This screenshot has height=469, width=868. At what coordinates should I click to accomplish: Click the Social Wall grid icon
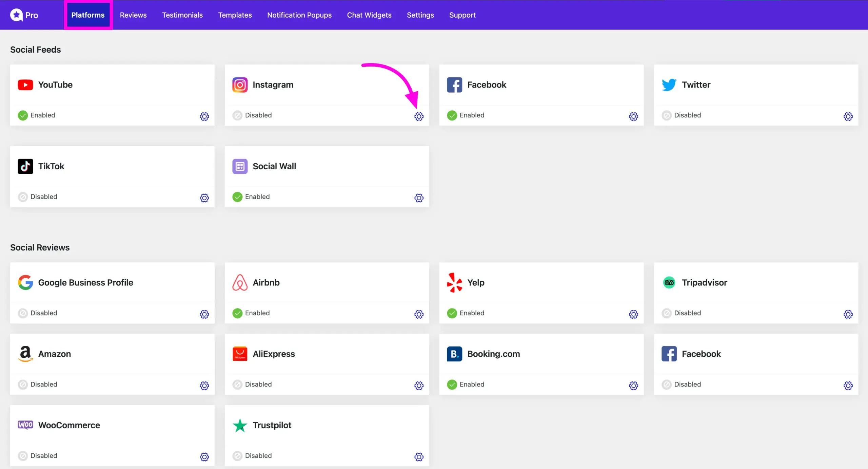click(x=240, y=166)
